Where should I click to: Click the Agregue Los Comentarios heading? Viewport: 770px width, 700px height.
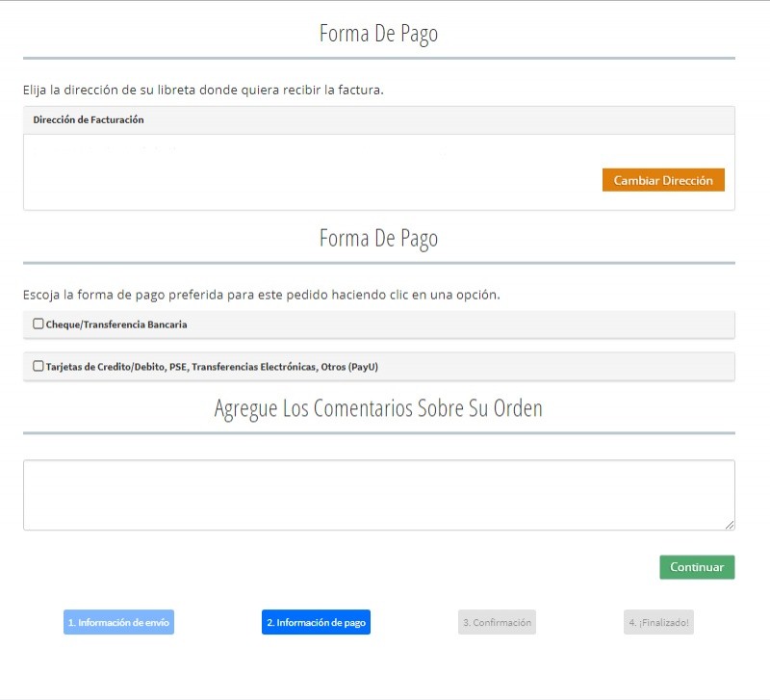(378, 408)
